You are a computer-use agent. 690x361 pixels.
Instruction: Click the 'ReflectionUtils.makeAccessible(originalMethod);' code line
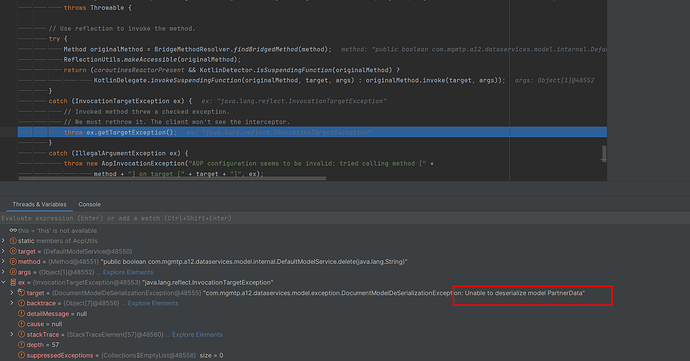[152, 59]
